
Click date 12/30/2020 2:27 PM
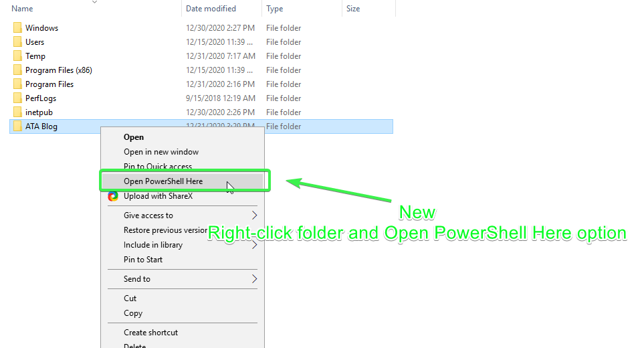220,28
